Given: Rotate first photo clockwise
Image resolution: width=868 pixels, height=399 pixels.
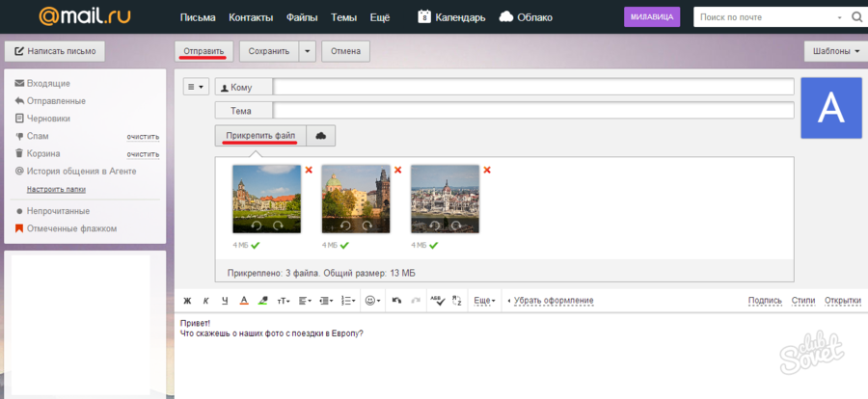Looking at the screenshot, I should 278,226.
